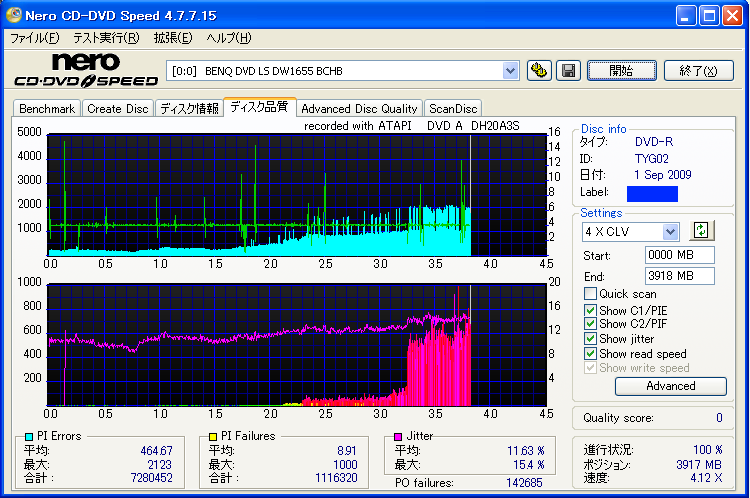Click the greyed Show write speed checkbox
750x498 pixels.
(590, 367)
